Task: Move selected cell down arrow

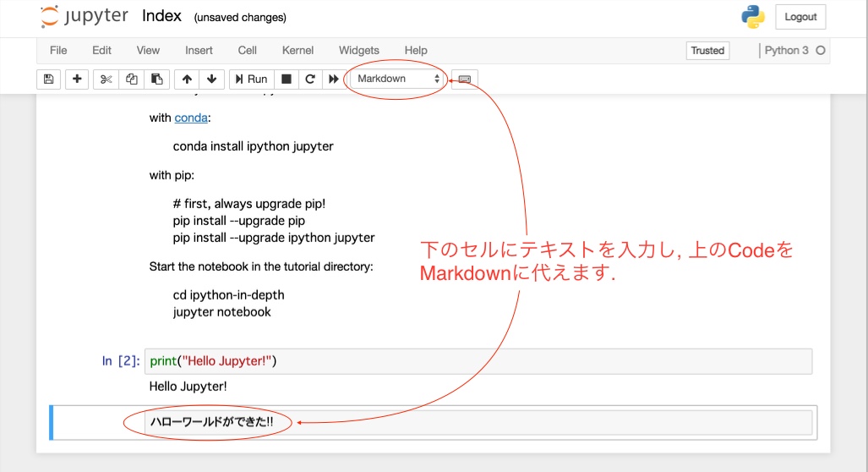Action: (211, 79)
